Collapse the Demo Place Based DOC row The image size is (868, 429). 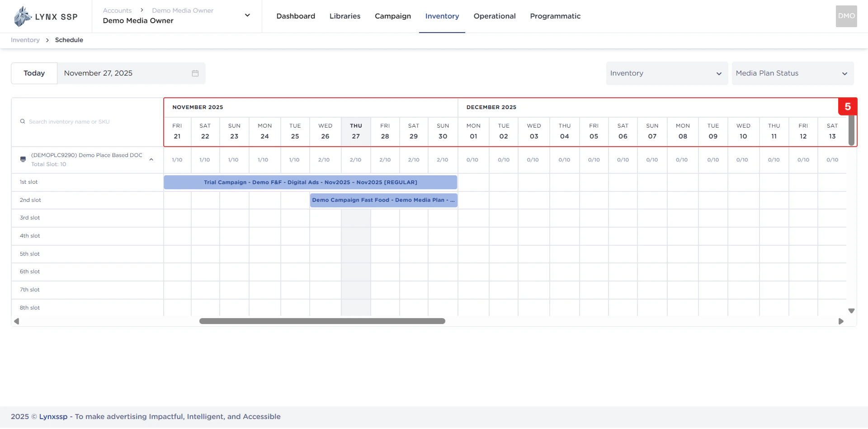(x=151, y=159)
